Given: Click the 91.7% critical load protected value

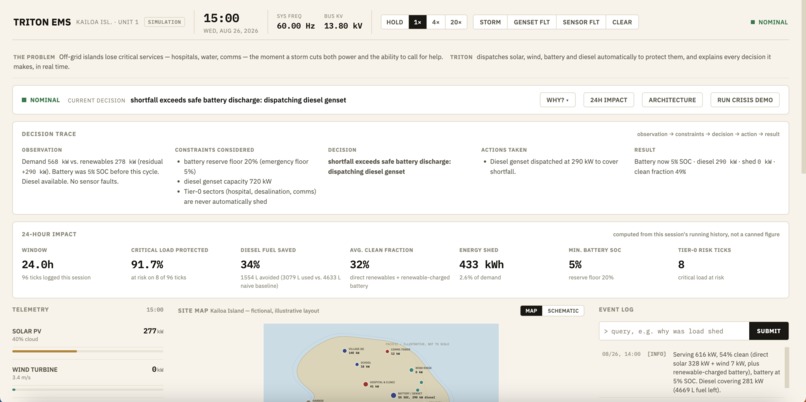Looking at the screenshot, I should [147, 265].
